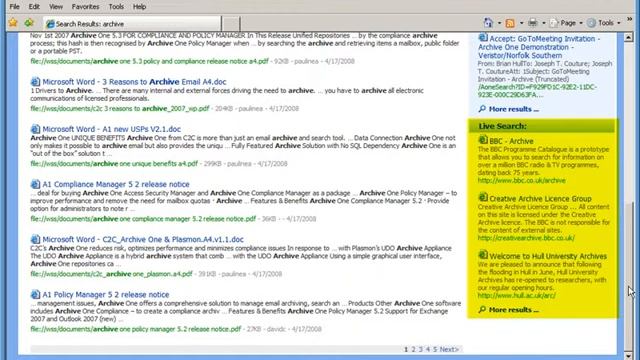Viewport: 640px width, 360px height.
Task: Expand the Tools dropdown arrow
Action: pyautogui.click(x=618, y=23)
